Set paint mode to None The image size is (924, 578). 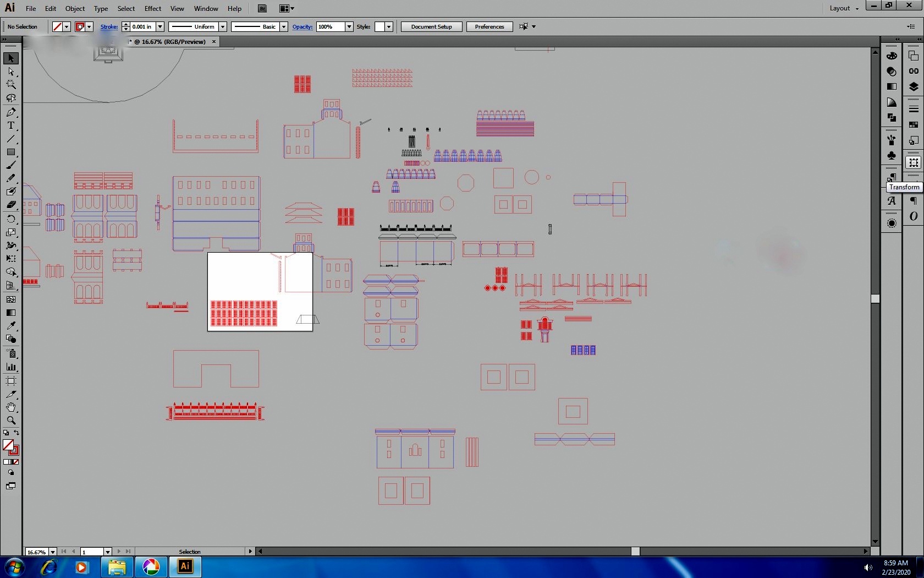coord(16,462)
